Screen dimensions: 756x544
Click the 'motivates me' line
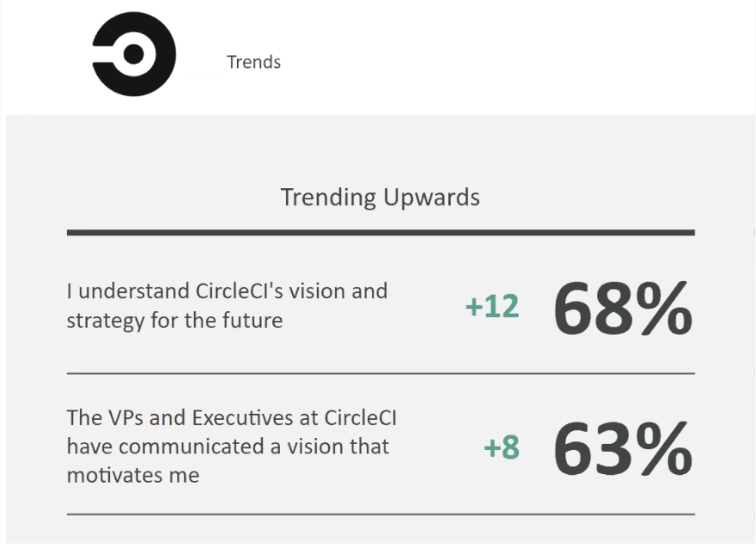pyautogui.click(x=133, y=475)
